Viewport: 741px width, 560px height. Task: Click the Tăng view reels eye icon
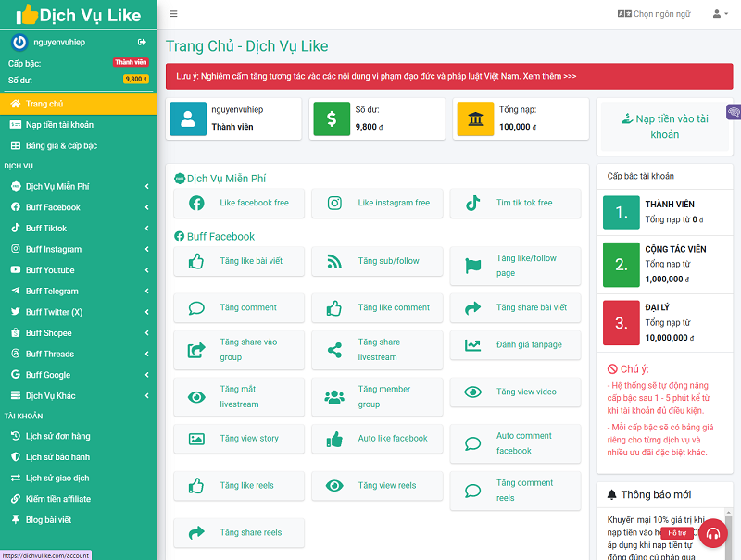[x=334, y=486]
